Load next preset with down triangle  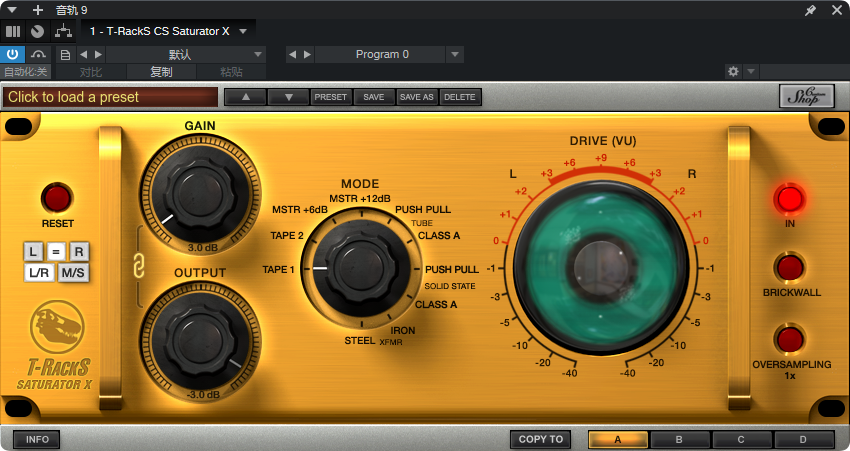(x=288, y=97)
